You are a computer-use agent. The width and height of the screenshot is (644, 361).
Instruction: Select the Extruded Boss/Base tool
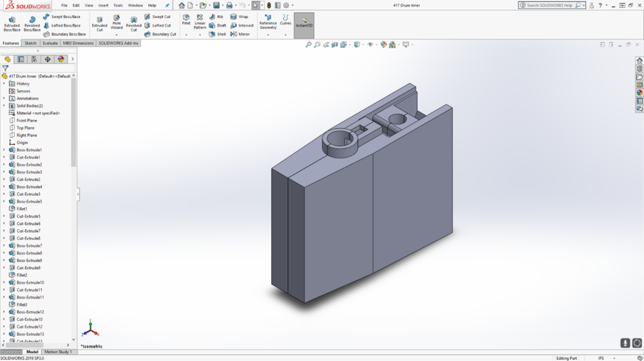12,24
